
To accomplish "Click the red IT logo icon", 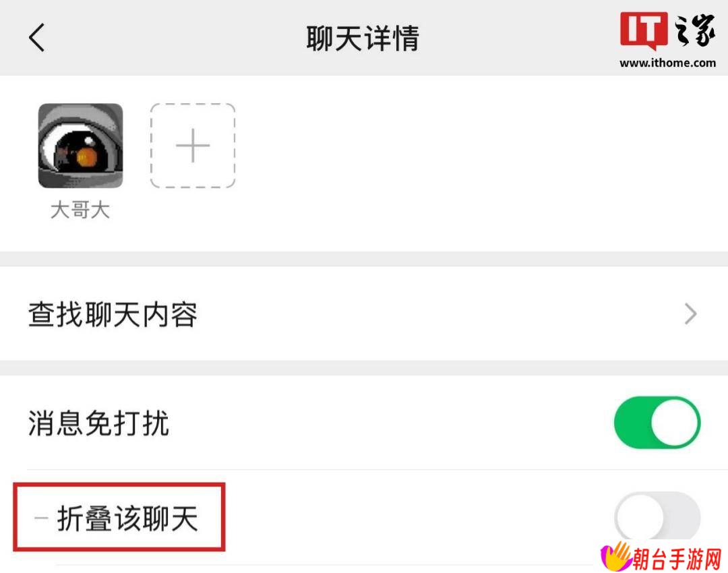I will pyautogui.click(x=644, y=30).
